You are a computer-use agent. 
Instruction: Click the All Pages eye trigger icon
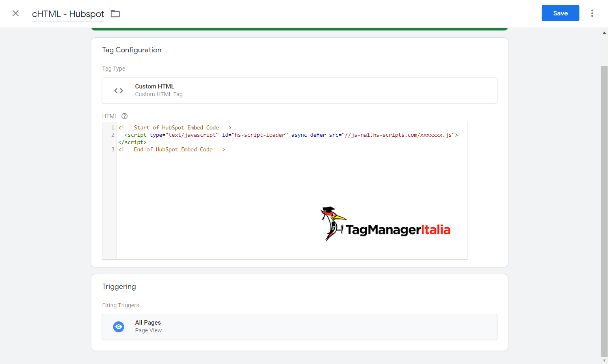pyautogui.click(x=119, y=327)
